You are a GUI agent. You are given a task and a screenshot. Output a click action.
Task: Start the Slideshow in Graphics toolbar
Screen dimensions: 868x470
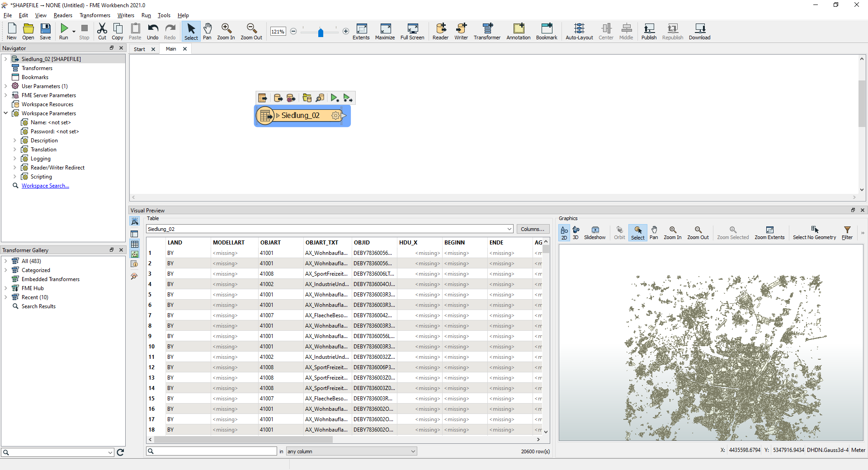[594, 233]
